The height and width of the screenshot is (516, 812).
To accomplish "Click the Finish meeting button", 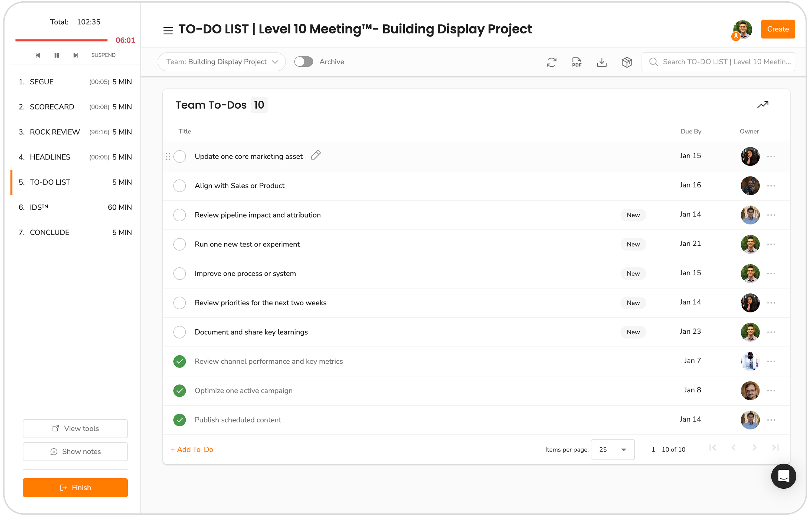I will pos(75,487).
